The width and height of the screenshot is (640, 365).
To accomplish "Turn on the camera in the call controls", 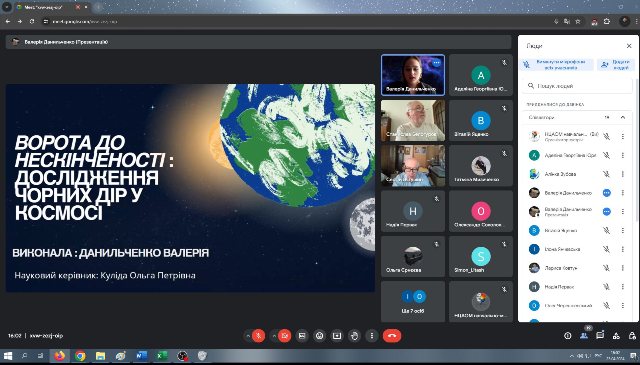I will pyautogui.click(x=284, y=336).
